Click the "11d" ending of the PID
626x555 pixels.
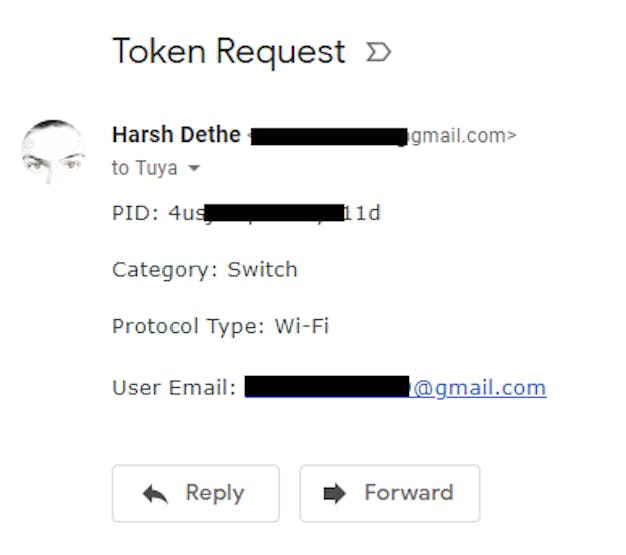(x=362, y=213)
